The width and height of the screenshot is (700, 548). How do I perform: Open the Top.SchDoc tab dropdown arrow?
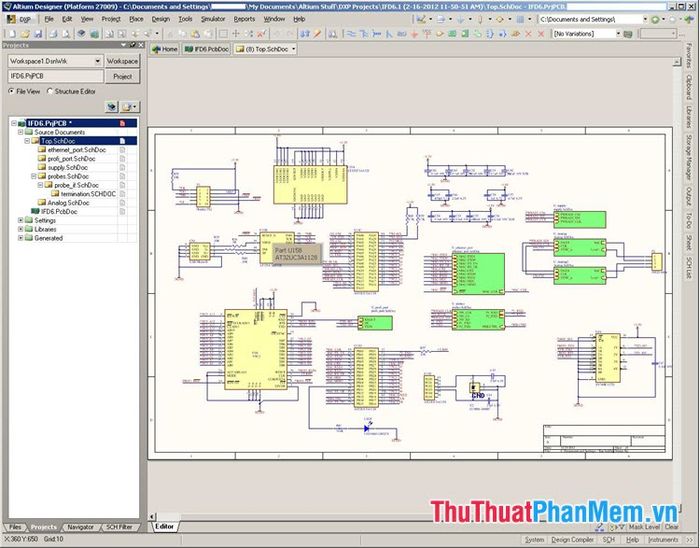point(294,50)
